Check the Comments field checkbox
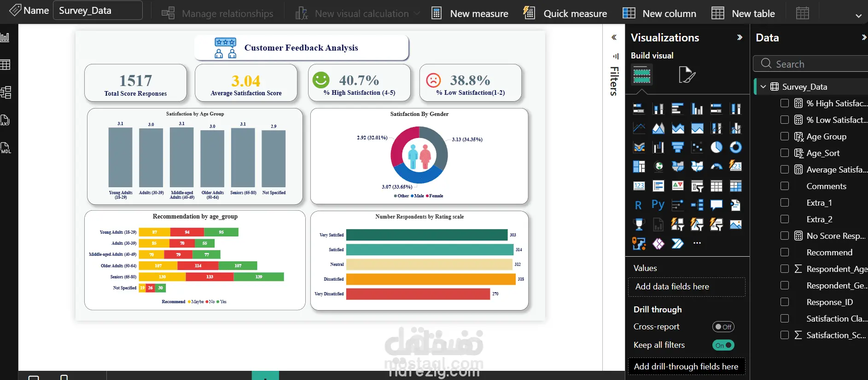This screenshot has width=868, height=380. click(785, 186)
